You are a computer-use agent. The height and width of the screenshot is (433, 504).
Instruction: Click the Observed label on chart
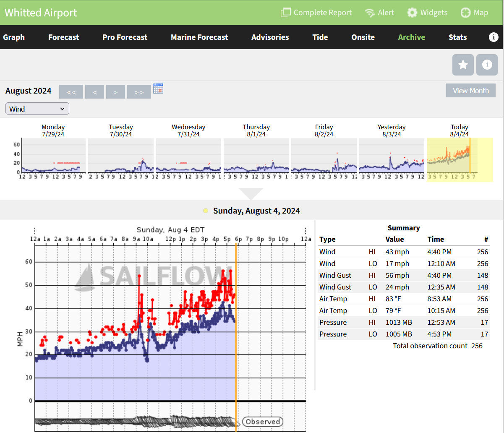(263, 422)
